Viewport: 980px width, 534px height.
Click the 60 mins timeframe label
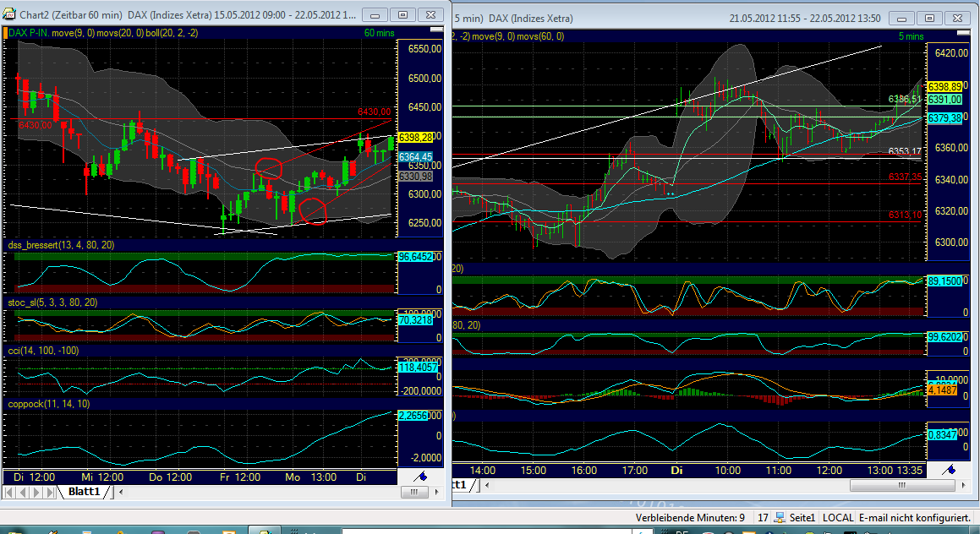(380, 32)
